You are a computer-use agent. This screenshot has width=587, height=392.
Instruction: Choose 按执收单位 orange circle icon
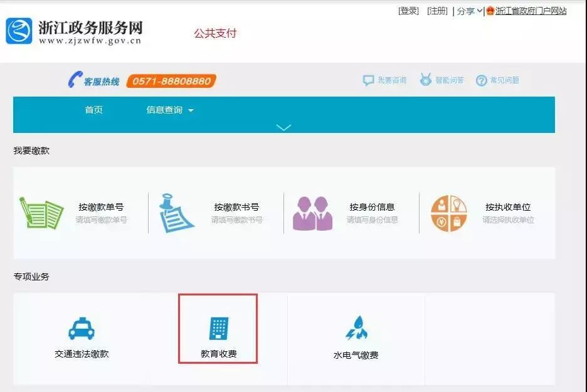448,213
